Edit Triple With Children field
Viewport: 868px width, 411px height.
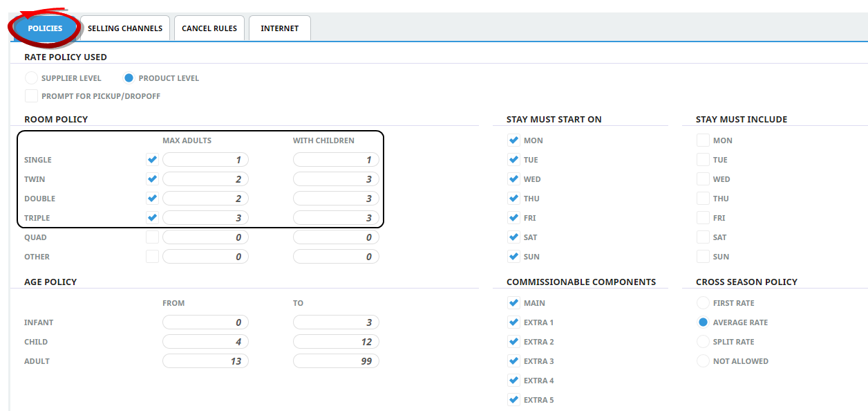[x=336, y=218]
